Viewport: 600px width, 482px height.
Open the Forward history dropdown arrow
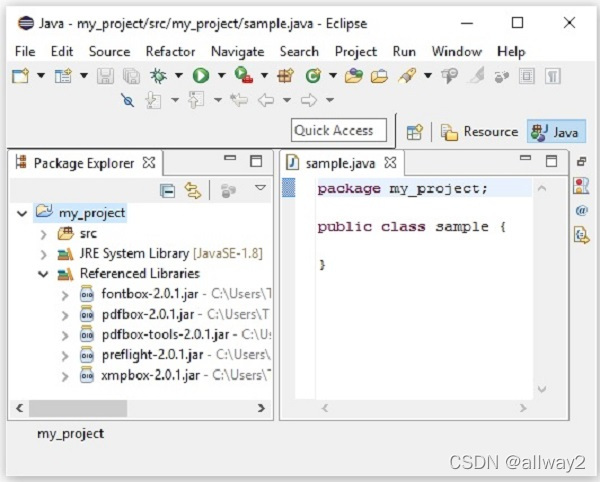(330, 100)
